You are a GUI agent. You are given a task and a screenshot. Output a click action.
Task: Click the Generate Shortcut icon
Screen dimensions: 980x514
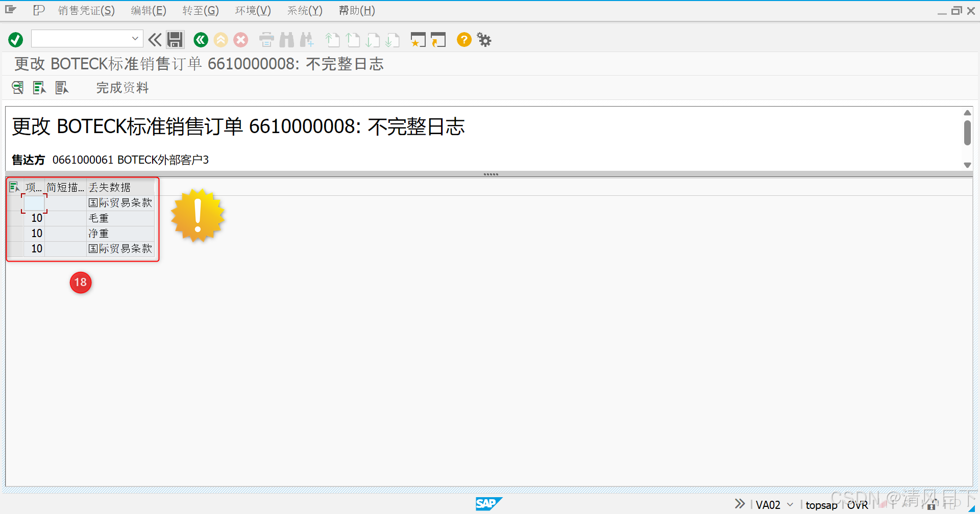pyautogui.click(x=438, y=40)
